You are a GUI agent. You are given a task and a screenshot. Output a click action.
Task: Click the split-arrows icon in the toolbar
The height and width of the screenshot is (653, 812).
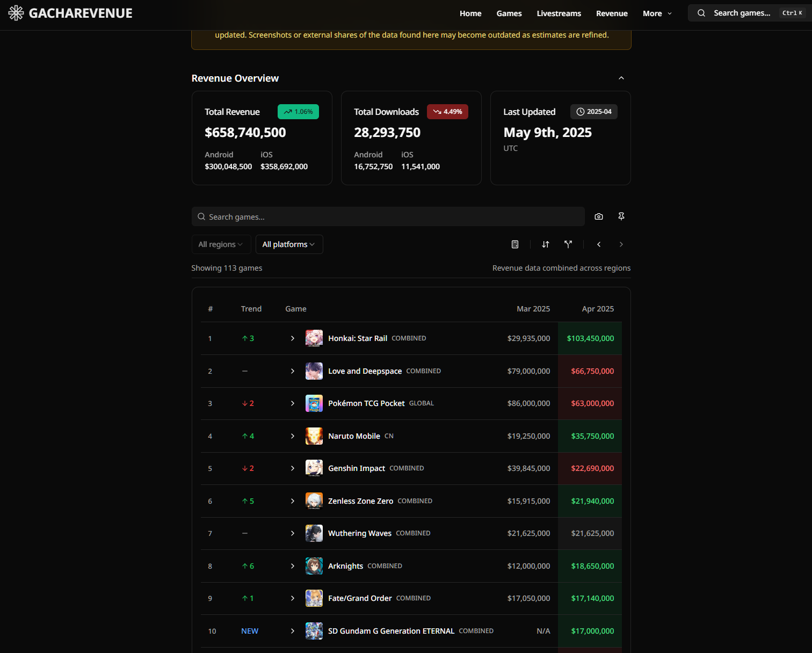coord(568,244)
